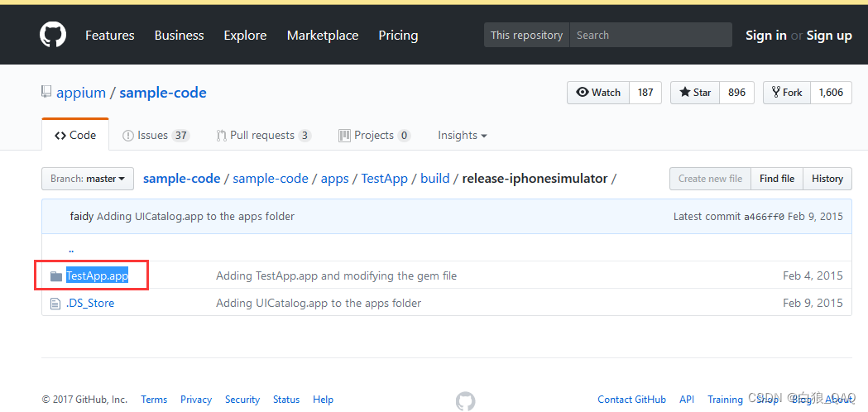Click the This repository search scope label

click(526, 35)
